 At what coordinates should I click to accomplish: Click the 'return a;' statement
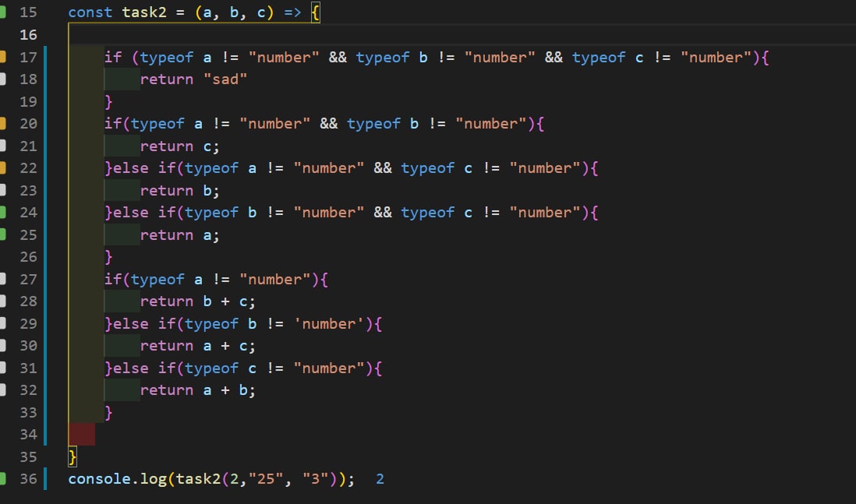click(179, 235)
